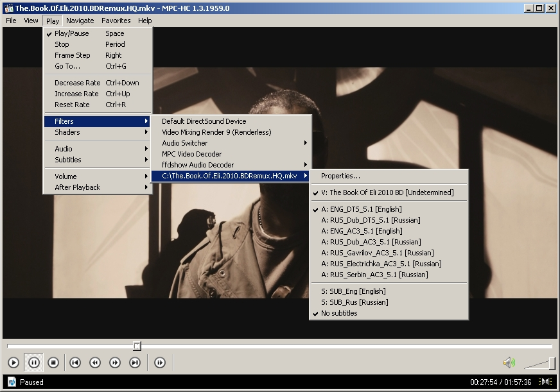Screen dimensions: 560x392
Task: Click the fast-forward (increase speed) button
Action: (x=115, y=363)
